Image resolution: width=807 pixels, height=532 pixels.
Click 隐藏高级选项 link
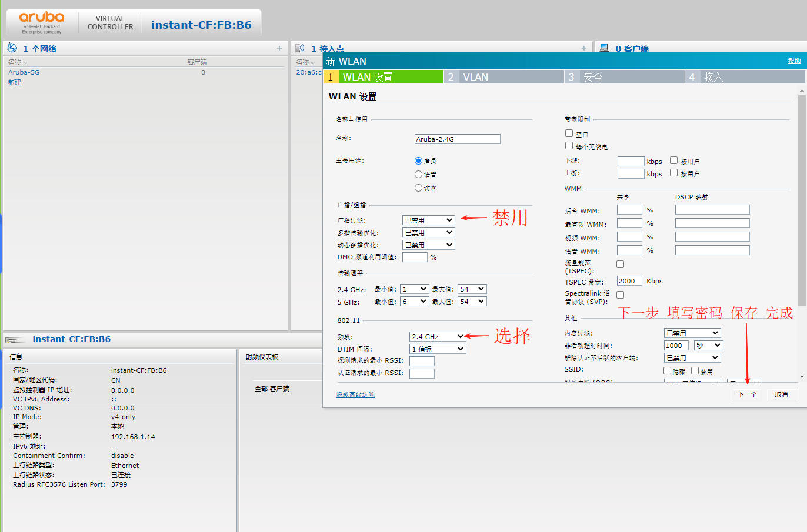pos(355,394)
